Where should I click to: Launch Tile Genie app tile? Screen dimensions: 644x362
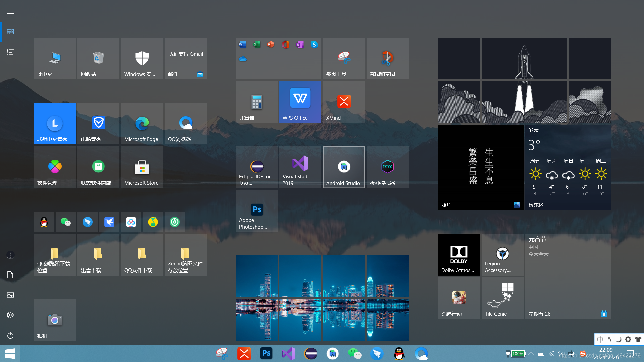coord(502,298)
